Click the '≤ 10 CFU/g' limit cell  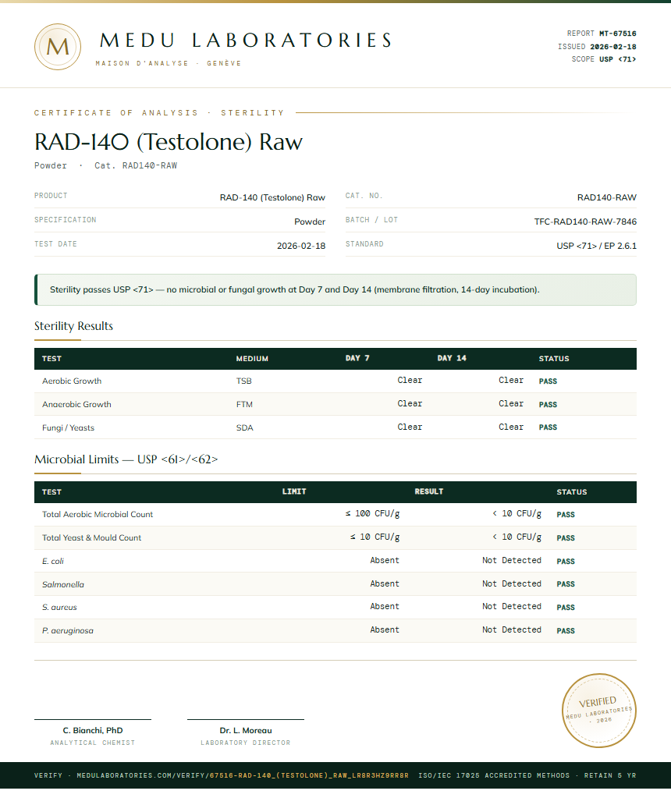click(375, 537)
